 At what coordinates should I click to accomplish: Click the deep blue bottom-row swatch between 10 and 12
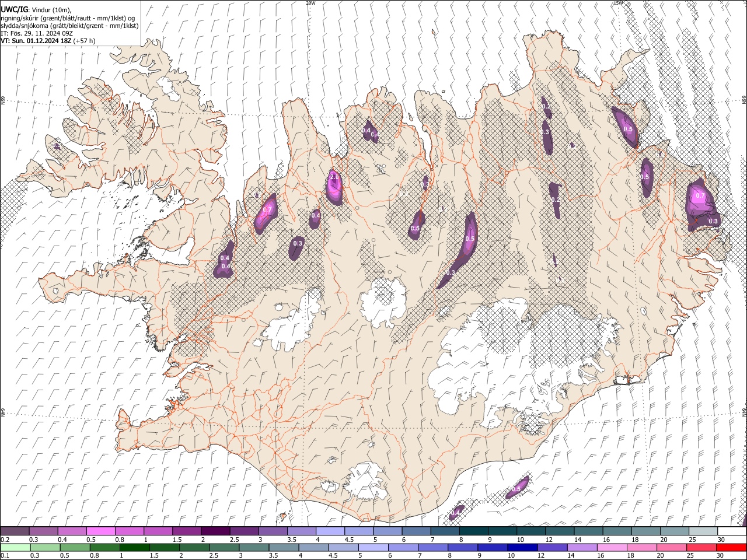[522, 548]
